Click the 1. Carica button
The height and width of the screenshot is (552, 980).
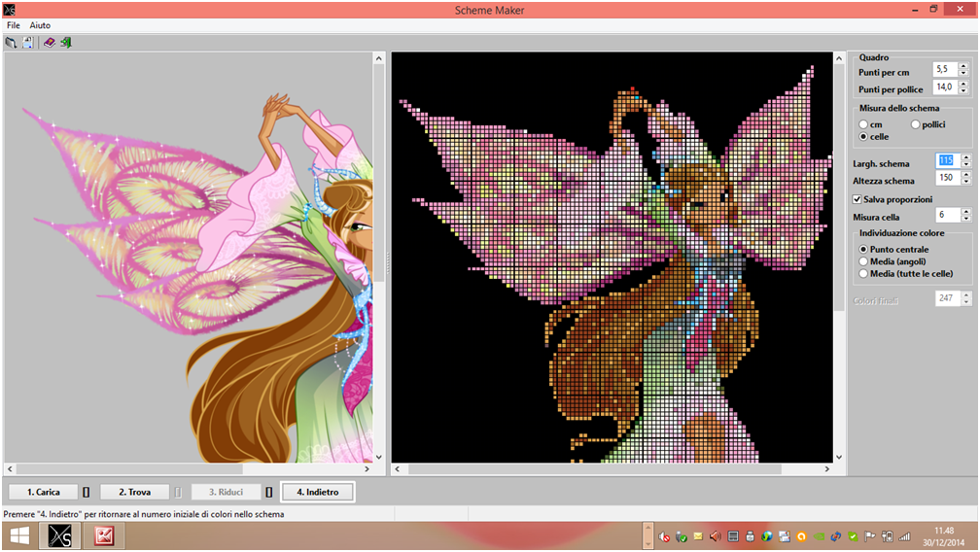pos(43,492)
